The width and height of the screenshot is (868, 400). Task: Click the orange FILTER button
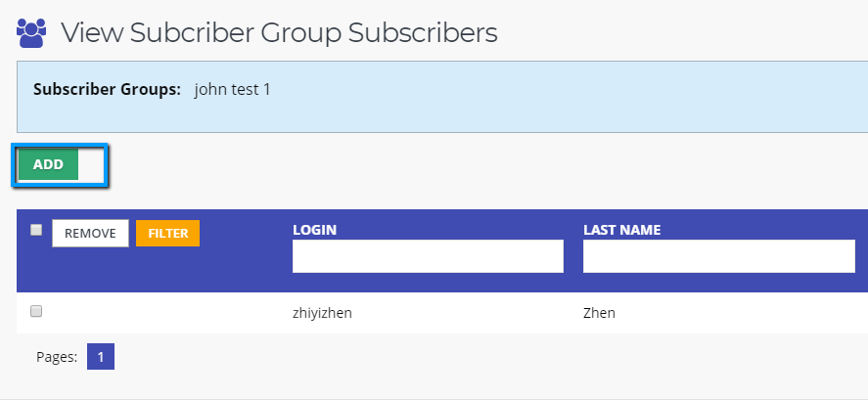(167, 233)
